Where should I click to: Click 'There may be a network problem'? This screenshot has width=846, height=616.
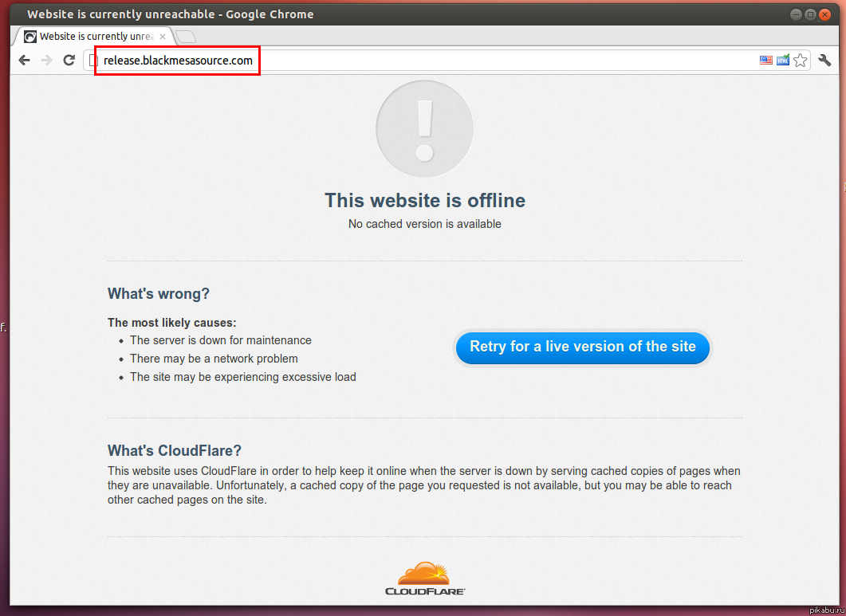214,359
